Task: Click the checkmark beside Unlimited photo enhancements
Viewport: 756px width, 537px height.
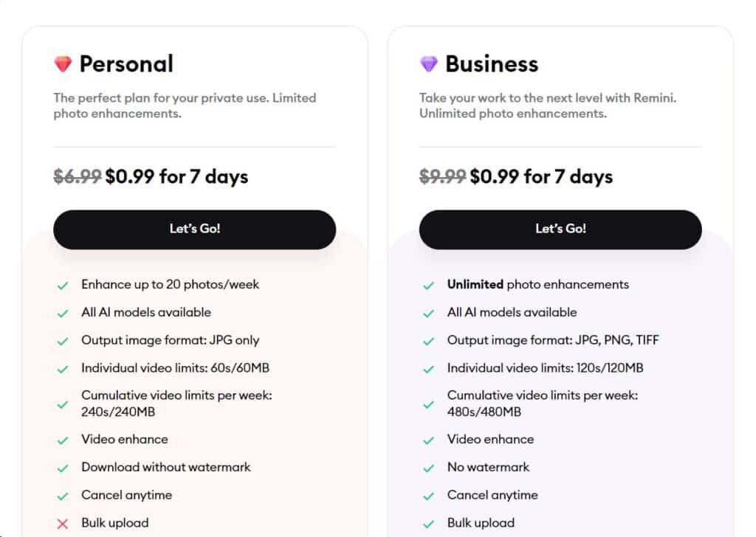Action: coord(428,285)
